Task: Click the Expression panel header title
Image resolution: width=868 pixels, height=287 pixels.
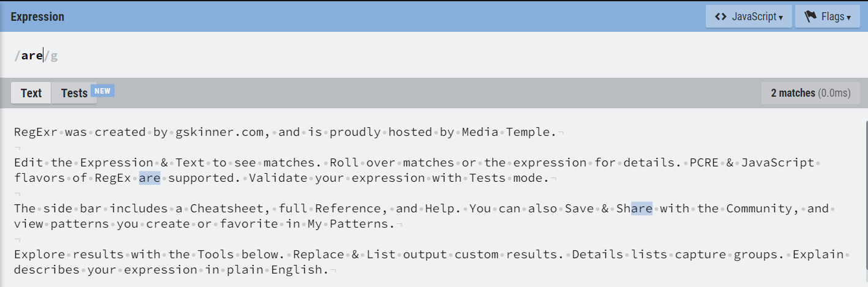Action: click(x=37, y=17)
